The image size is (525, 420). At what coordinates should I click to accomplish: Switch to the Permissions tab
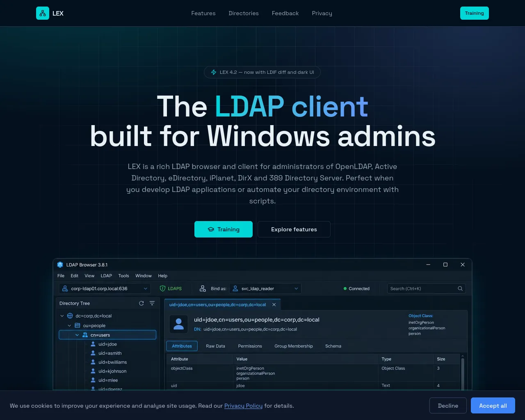click(x=250, y=346)
